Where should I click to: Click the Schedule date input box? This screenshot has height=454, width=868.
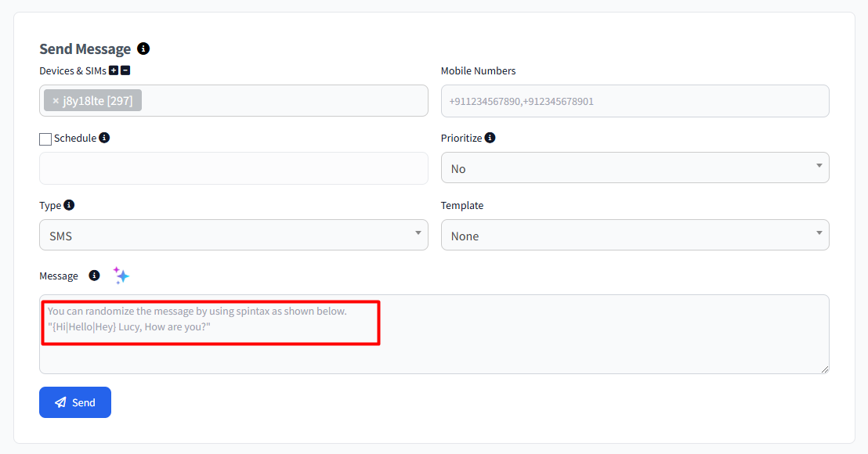[x=233, y=168]
